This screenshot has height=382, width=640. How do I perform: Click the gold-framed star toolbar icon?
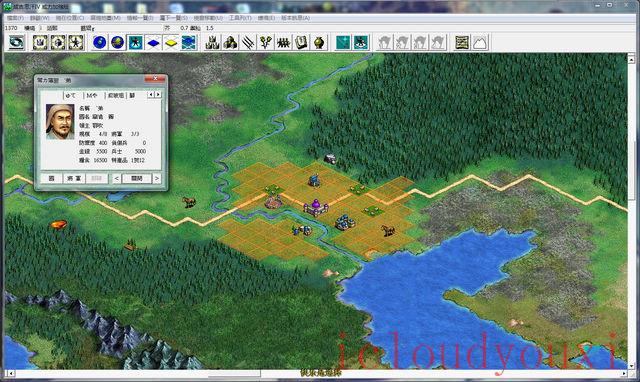(76, 42)
